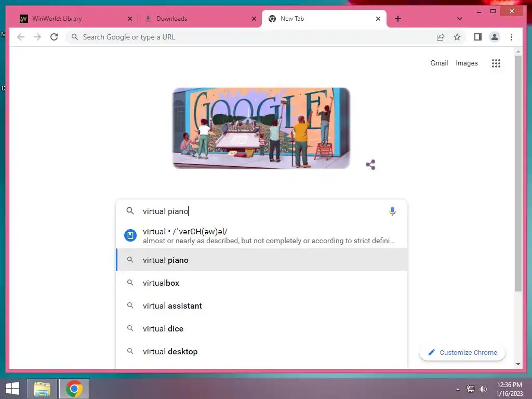Choose the 'virtual assistant' suggestion
532x399 pixels.
tap(262, 305)
